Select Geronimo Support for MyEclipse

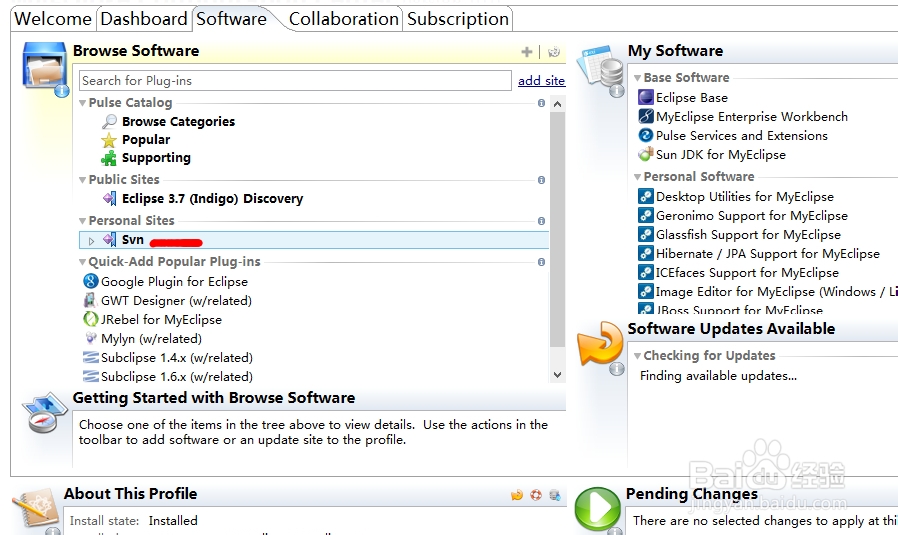coord(752,215)
